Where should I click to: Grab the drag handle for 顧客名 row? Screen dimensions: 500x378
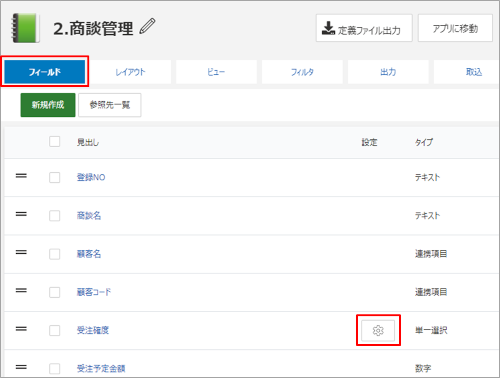click(x=21, y=252)
